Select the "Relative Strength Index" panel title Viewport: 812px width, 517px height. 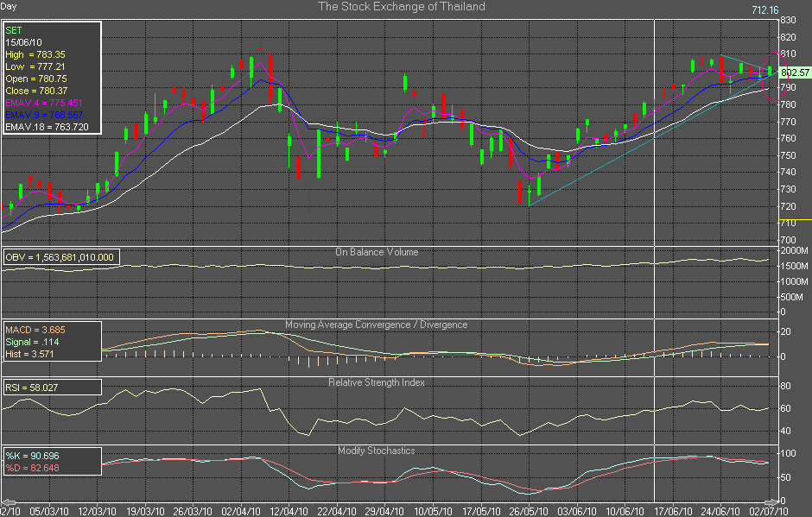click(377, 382)
